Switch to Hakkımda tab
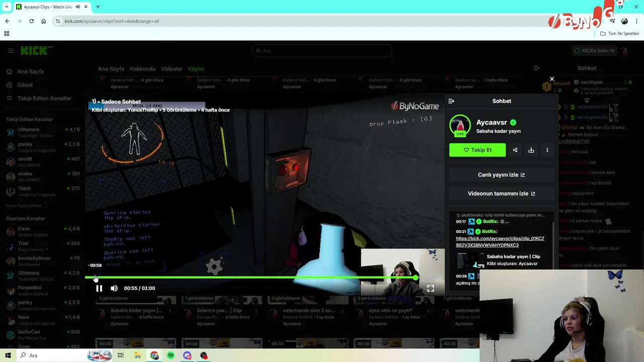The width and height of the screenshot is (644, 362). point(142,69)
